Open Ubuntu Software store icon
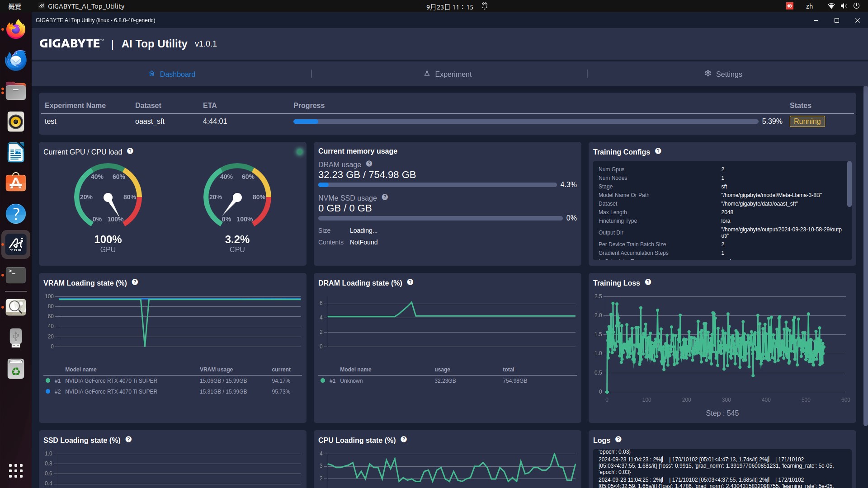868x488 pixels. click(x=16, y=183)
